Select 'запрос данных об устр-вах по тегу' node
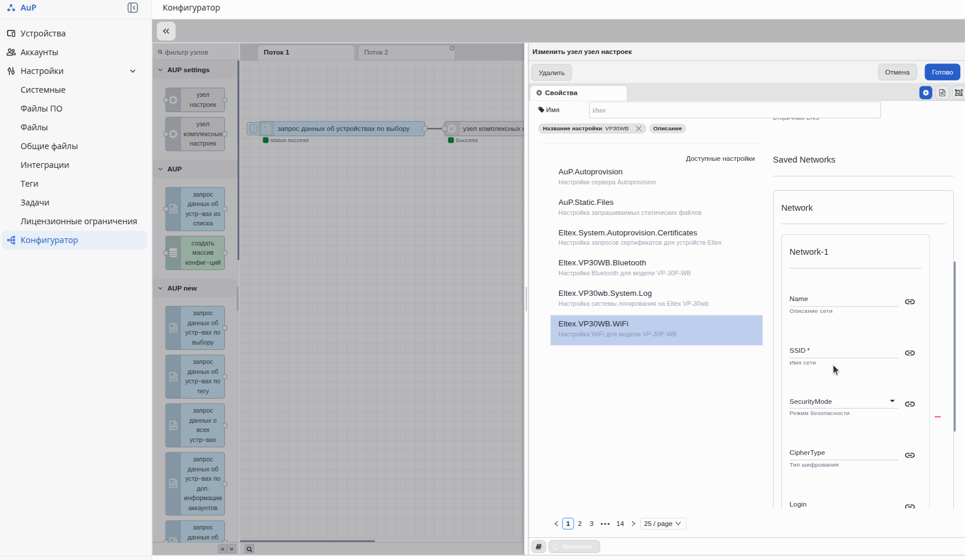 click(x=195, y=377)
